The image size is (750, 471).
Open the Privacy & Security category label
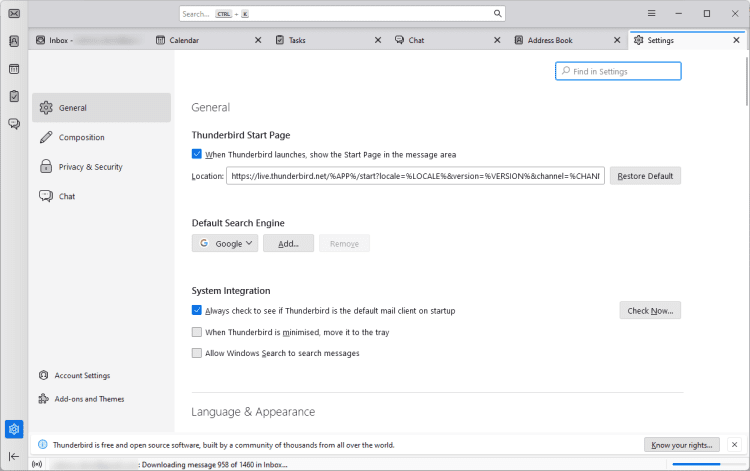(90, 166)
